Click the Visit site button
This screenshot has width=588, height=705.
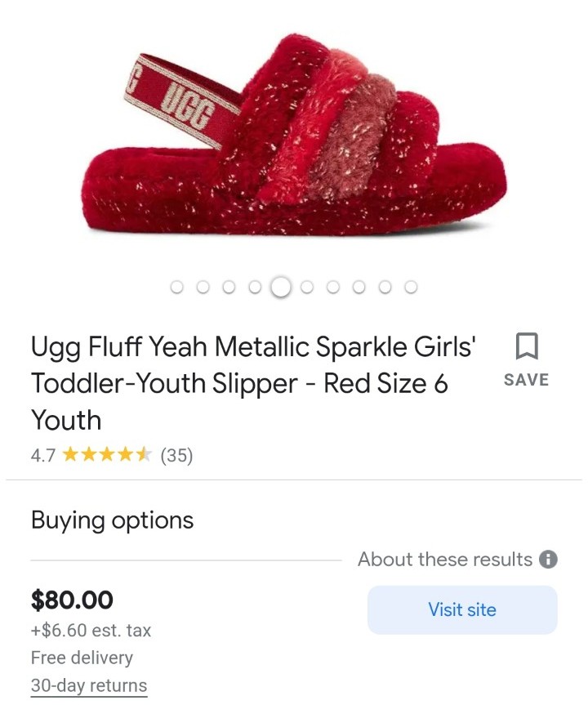tap(462, 609)
